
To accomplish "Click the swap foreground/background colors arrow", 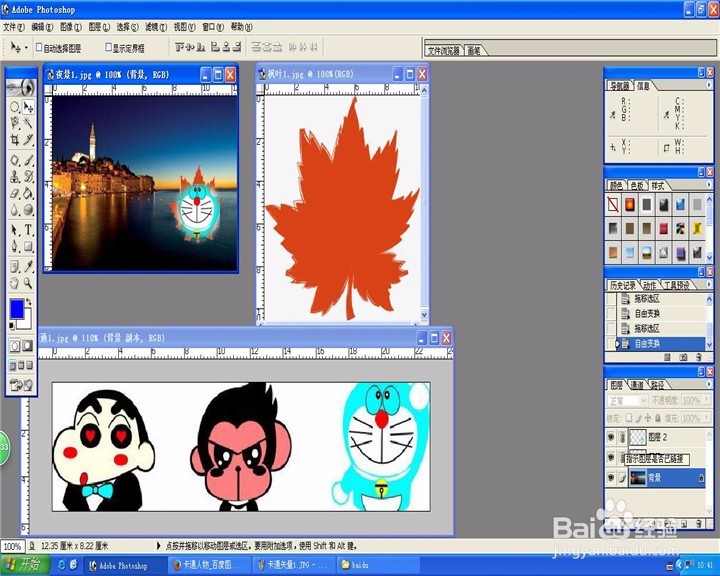I will click(x=29, y=301).
